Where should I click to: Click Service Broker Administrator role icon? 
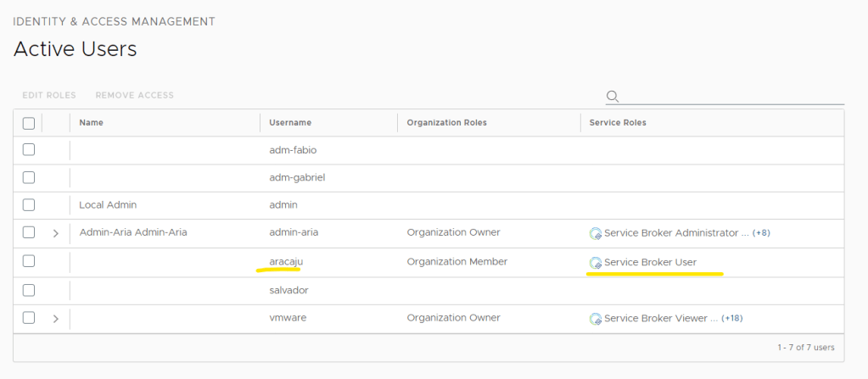tap(596, 233)
